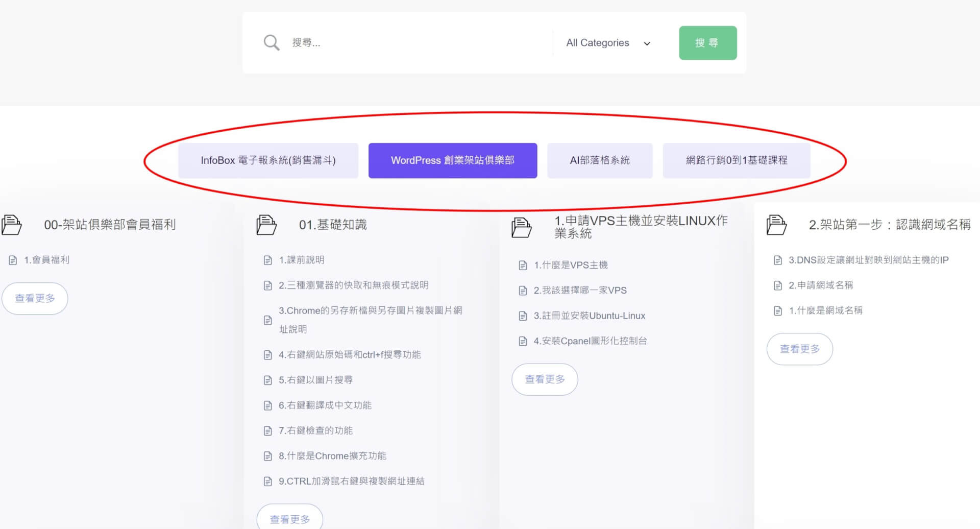Screen dimensions: 980x529
Task: Open 3.Chrome的另存新檔與另存圖片 article
Action: click(371, 320)
